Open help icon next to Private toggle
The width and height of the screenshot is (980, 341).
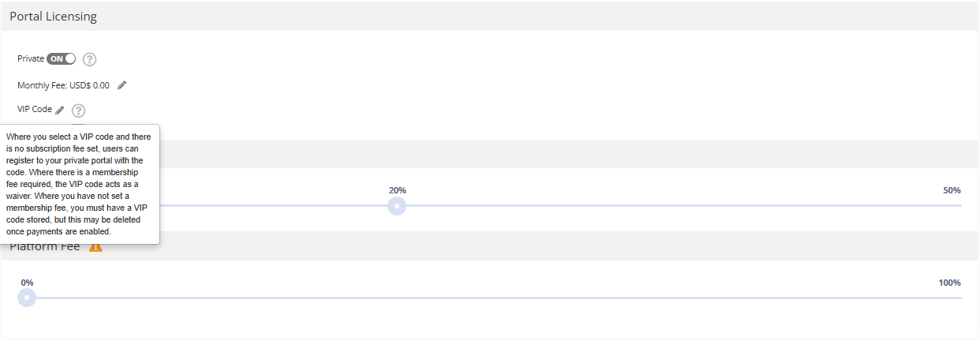coord(90,59)
